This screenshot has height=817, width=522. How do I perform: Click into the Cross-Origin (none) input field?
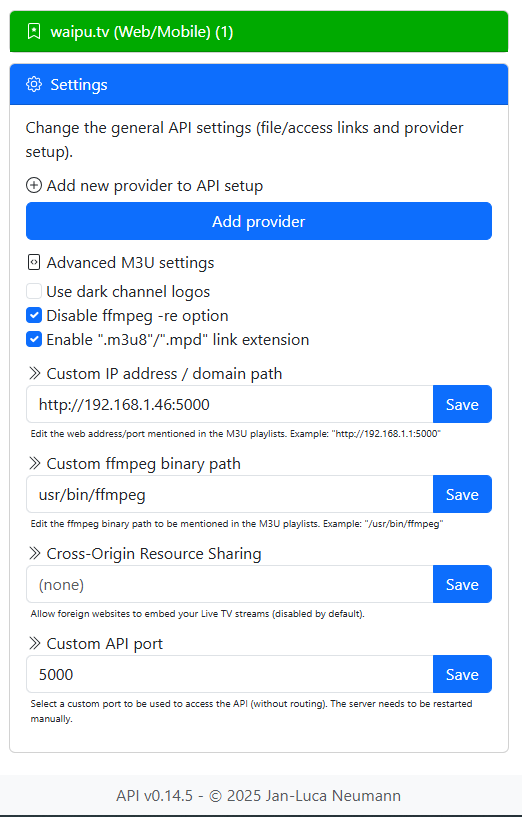(230, 584)
